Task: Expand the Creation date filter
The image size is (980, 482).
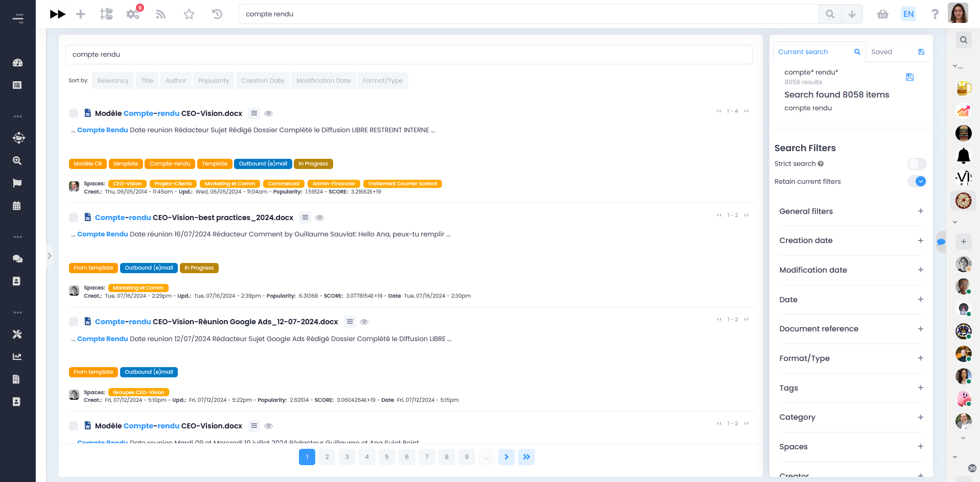Action: 921,240
